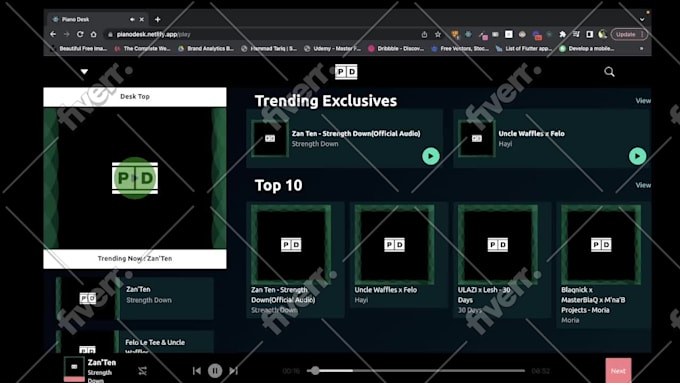This screenshot has height=383, width=680.
Task: Select the Desk Top tab
Action: pyautogui.click(x=135, y=97)
